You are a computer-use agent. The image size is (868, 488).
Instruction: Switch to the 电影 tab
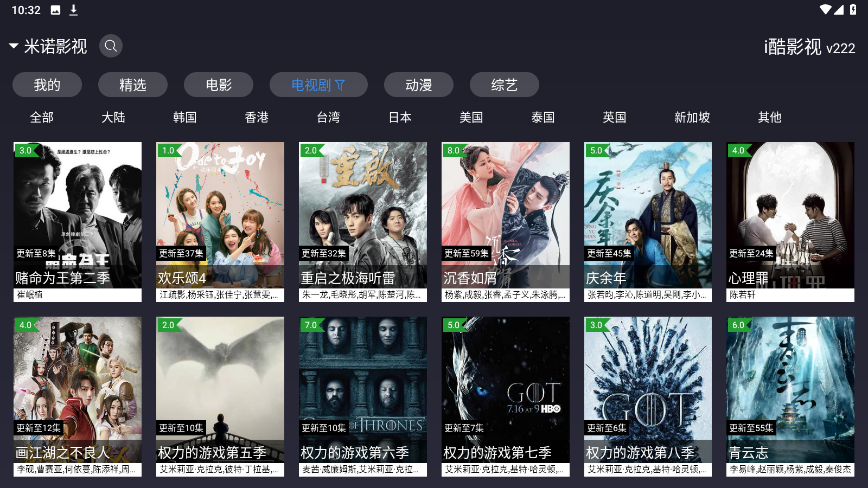pyautogui.click(x=219, y=85)
